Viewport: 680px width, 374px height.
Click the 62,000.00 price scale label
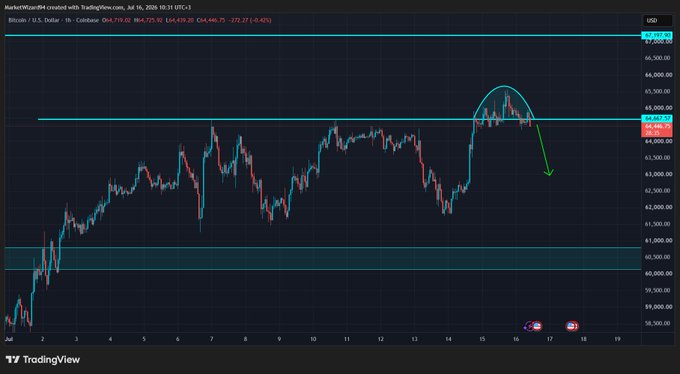(x=659, y=207)
